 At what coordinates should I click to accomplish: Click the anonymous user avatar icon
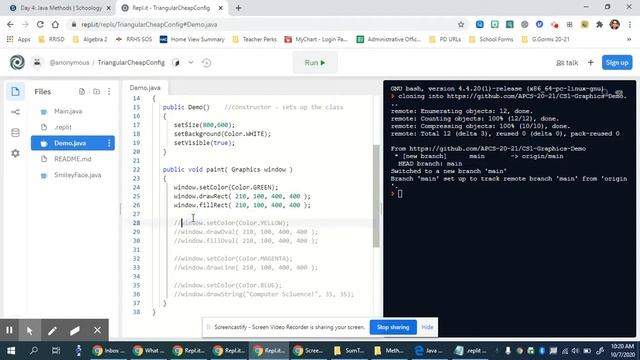pyautogui.click(x=37, y=62)
